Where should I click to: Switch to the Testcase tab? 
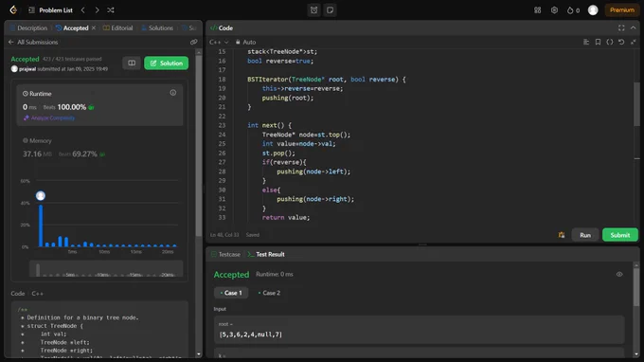[x=225, y=254]
